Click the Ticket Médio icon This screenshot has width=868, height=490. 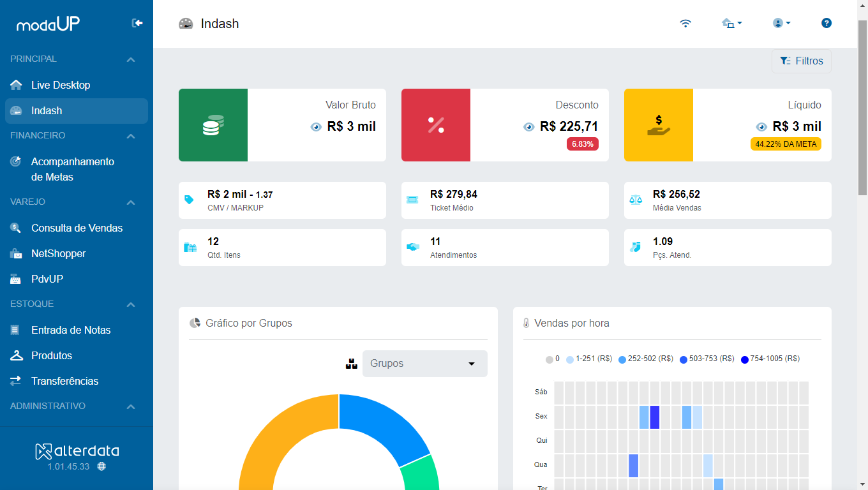point(412,200)
